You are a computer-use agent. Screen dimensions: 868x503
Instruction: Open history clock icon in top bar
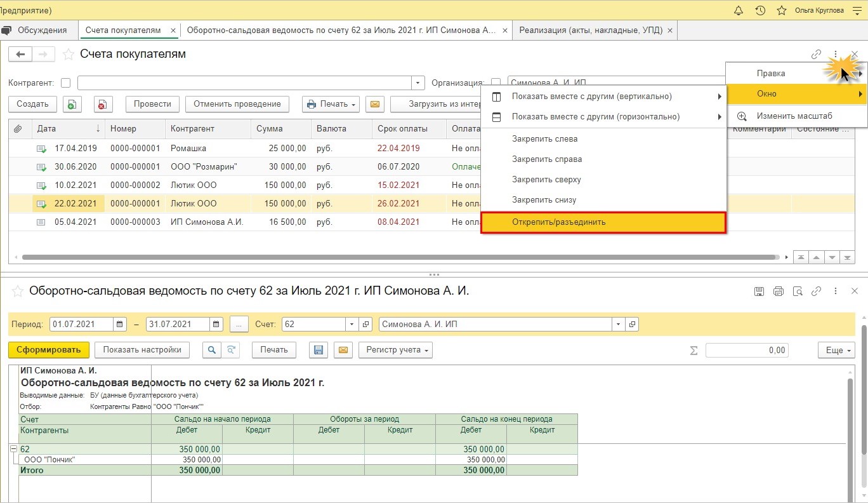(760, 10)
